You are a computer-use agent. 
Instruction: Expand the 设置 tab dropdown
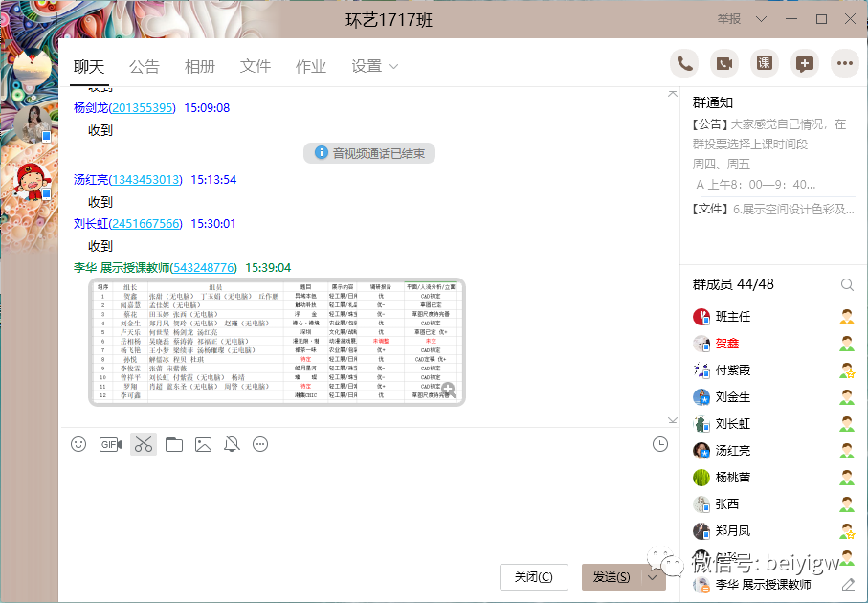(393, 67)
